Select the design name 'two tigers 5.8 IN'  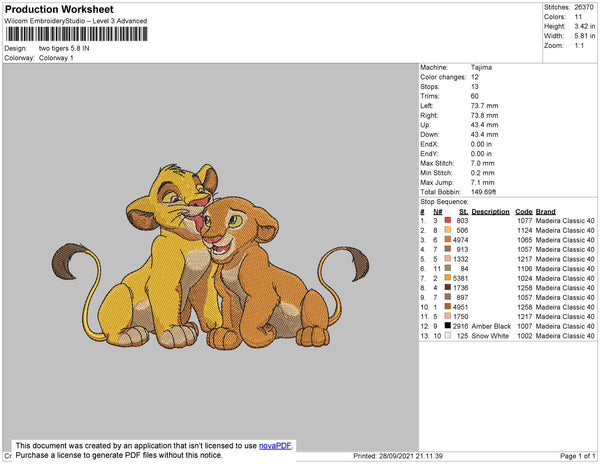64,49
